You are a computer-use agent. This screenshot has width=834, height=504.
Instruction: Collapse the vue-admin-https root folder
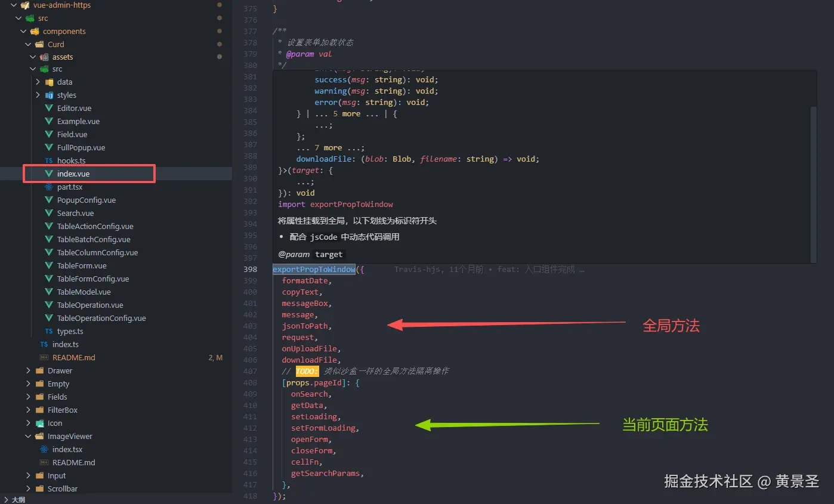click(14, 5)
